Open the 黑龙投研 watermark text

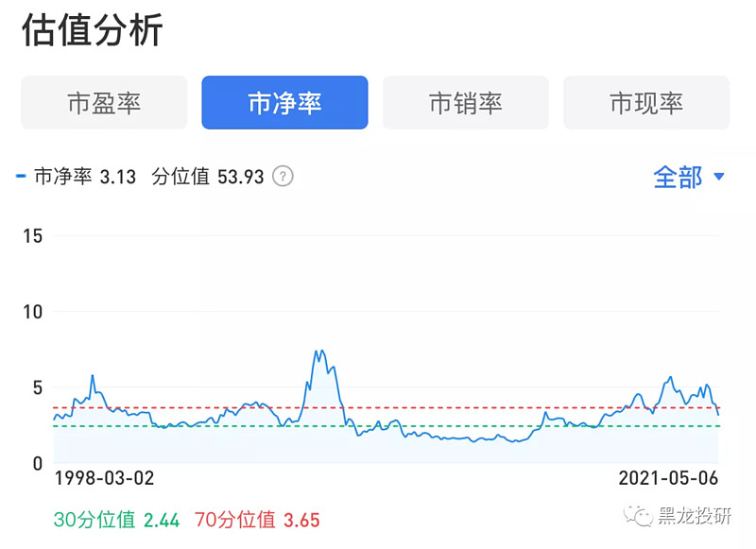pos(697,516)
